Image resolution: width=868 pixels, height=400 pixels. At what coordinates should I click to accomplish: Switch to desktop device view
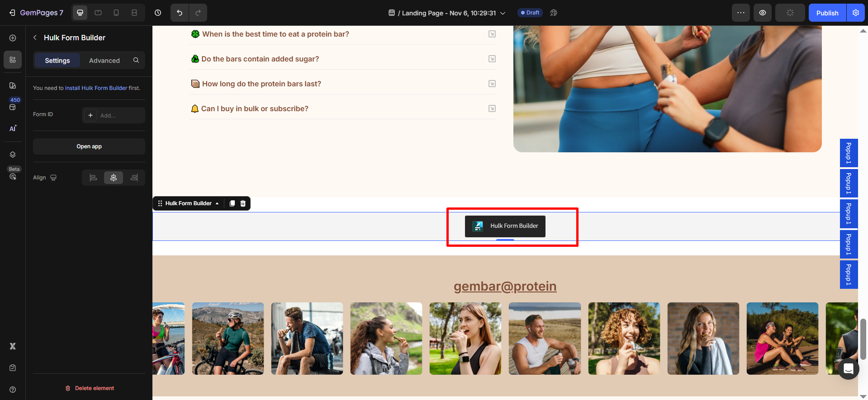click(x=80, y=13)
